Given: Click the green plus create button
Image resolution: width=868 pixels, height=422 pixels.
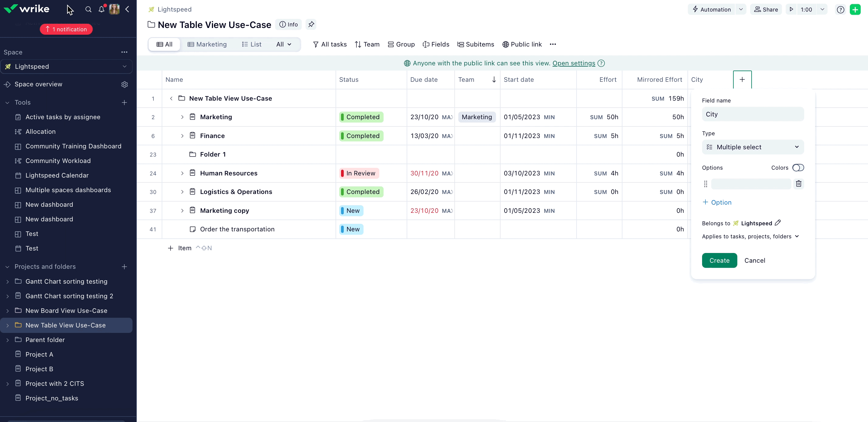Looking at the screenshot, I should tap(855, 9).
